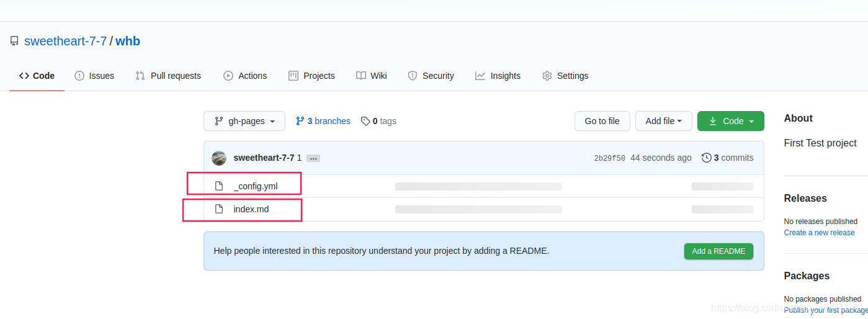Viewport: 868px width, 319px height.
Task: Click the repository book icon beside sweetheart-7-7
Action: coord(14,42)
